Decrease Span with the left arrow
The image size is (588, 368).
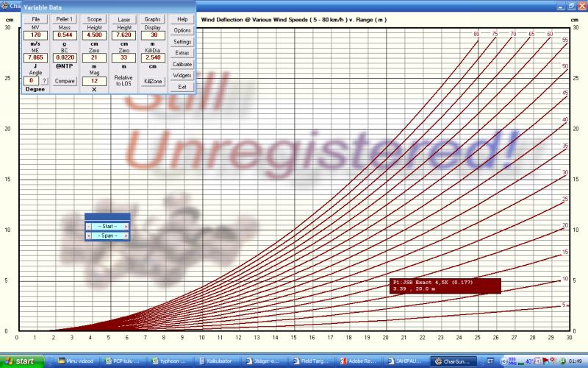pos(89,236)
